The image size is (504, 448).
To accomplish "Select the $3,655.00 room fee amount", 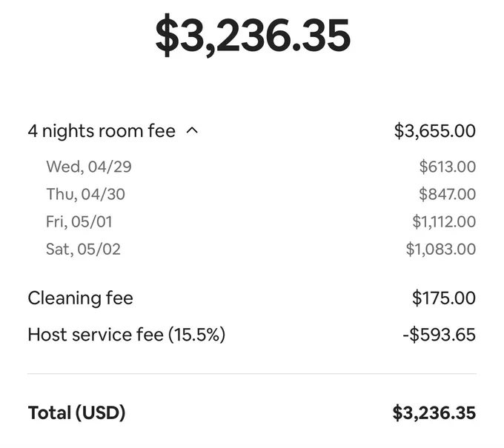I will (x=435, y=131).
